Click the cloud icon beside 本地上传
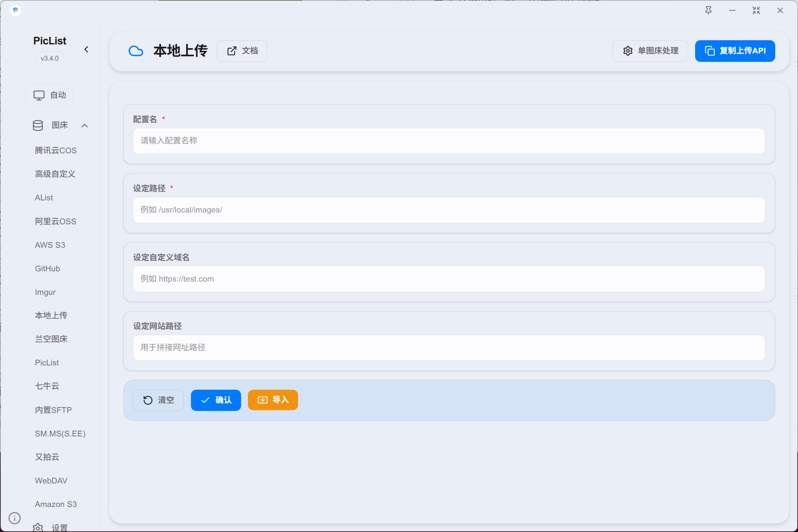Screen dimensions: 798x532 (x=136, y=51)
